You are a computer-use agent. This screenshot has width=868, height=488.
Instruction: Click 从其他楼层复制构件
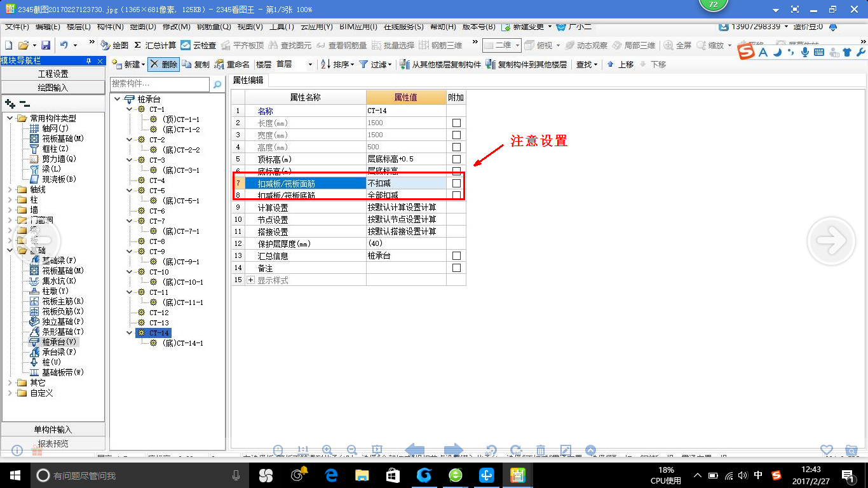click(441, 64)
